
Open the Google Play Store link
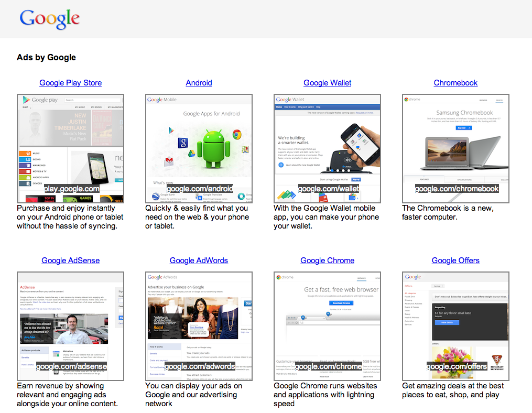[x=71, y=83]
